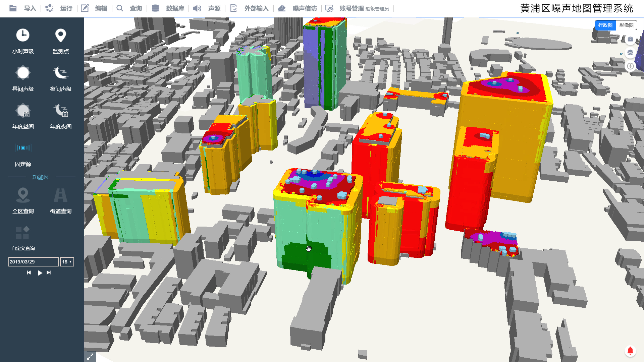Open the red alarm bell notification
This screenshot has height=362, width=644.
[630, 351]
